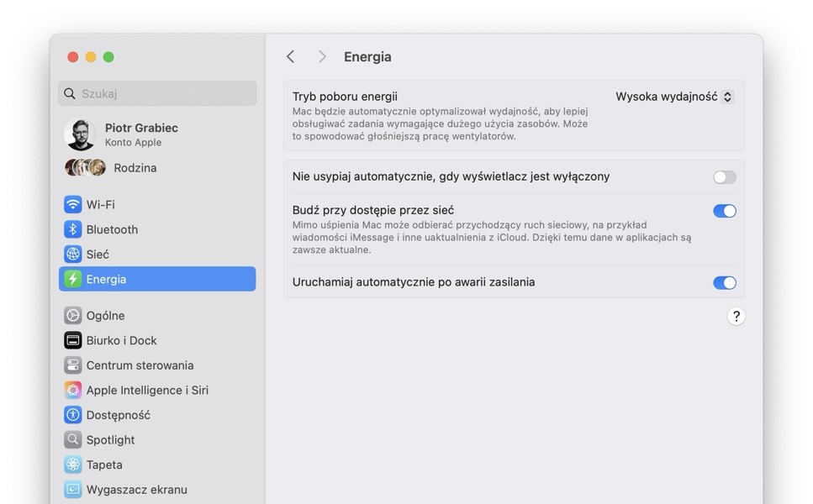Click the Dostępność accessibility icon

[72, 415]
